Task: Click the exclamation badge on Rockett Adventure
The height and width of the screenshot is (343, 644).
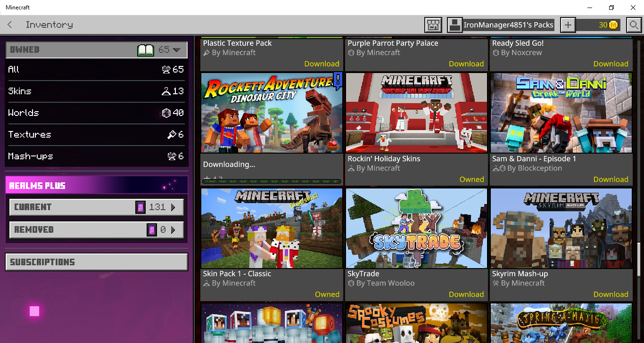Action: click(x=338, y=81)
